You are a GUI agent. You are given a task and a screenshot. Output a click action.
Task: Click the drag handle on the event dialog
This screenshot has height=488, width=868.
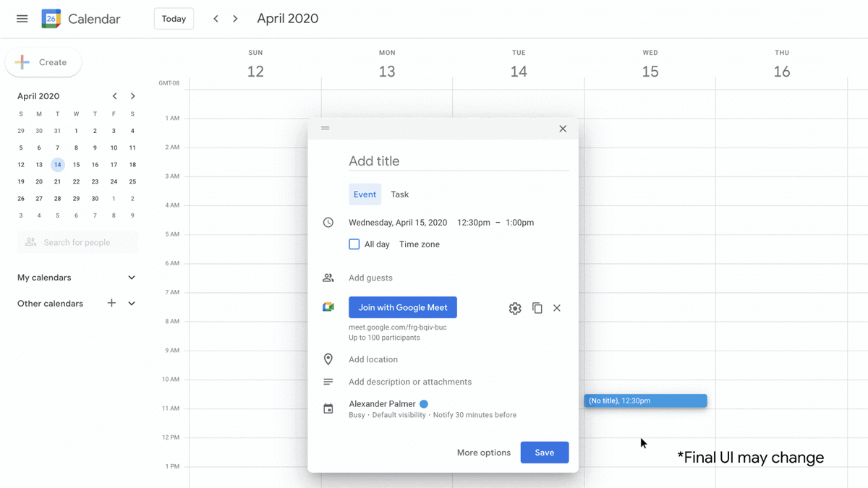(325, 128)
